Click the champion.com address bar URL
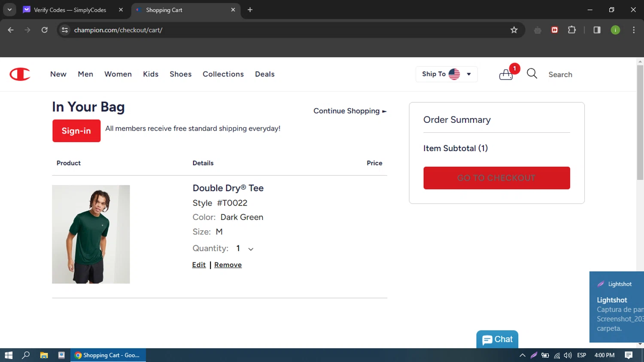644x362 pixels. coord(118,30)
